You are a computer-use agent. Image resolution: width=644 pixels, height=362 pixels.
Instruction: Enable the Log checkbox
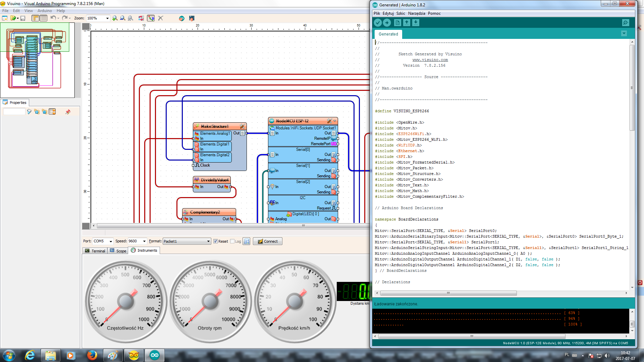pyautogui.click(x=232, y=241)
